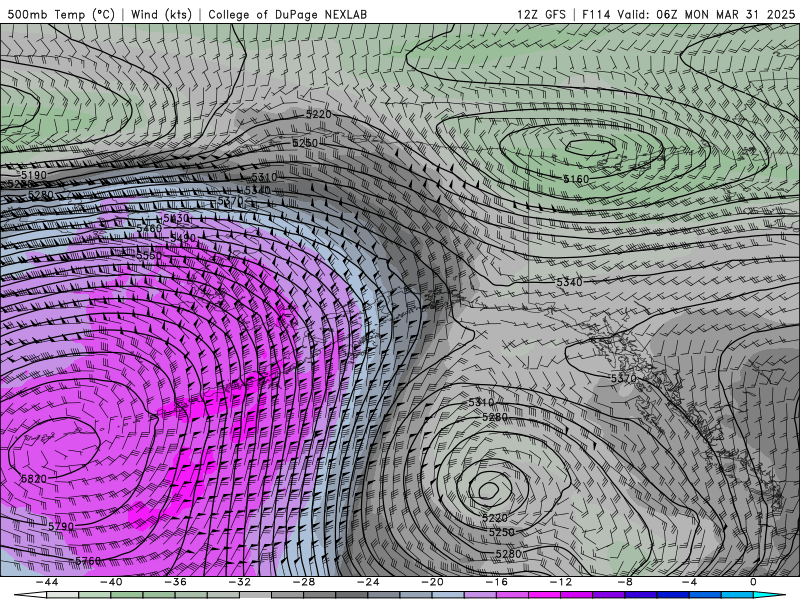800x600 pixels.
Task: Click the -8 color bar label
Action: (x=626, y=582)
